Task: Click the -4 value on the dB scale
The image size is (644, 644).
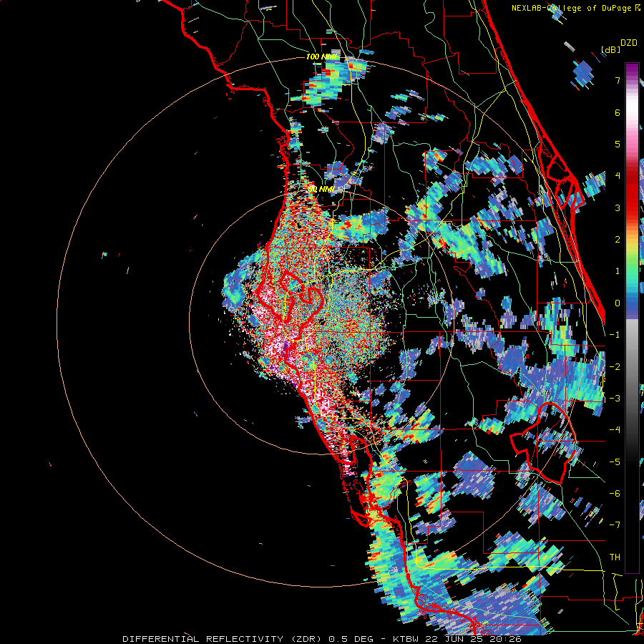Action: pyautogui.click(x=615, y=430)
